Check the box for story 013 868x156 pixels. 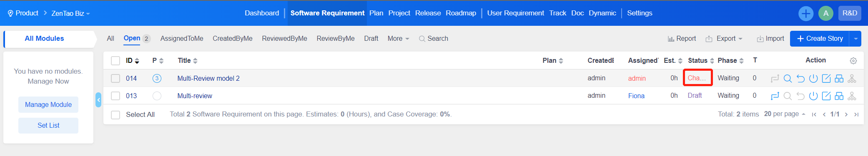[x=115, y=96]
